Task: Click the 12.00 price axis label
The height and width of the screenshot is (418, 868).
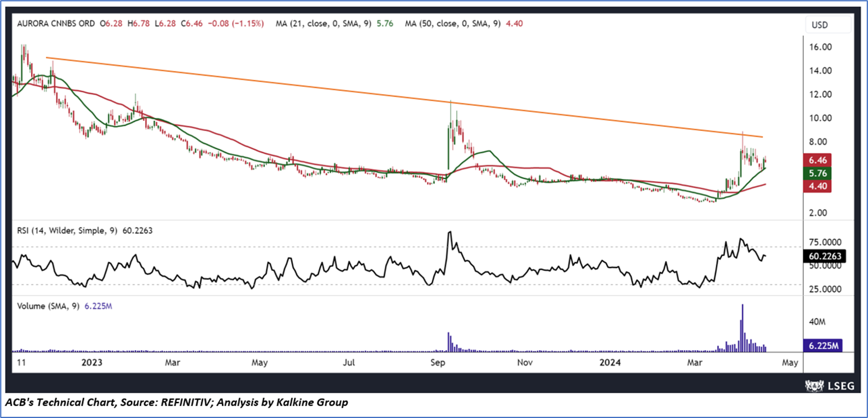Action: click(820, 95)
